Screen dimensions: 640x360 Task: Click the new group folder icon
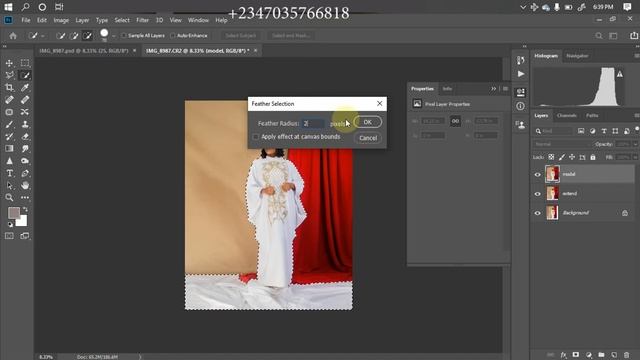tap(601, 355)
